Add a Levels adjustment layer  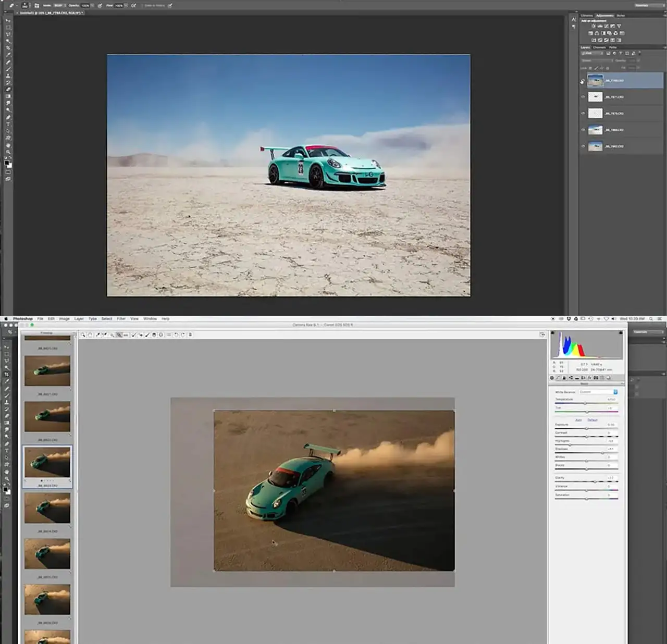(x=600, y=26)
